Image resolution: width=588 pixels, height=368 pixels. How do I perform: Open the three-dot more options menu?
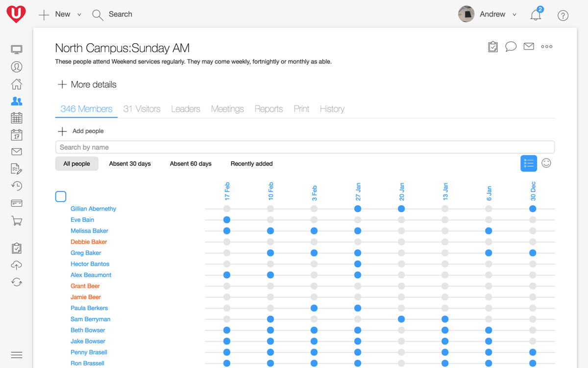[546, 47]
